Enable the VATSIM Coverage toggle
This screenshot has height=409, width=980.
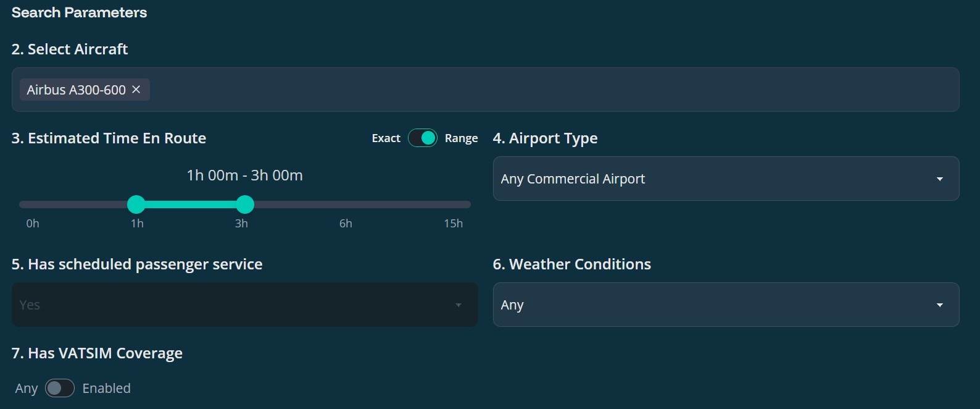[x=60, y=388]
